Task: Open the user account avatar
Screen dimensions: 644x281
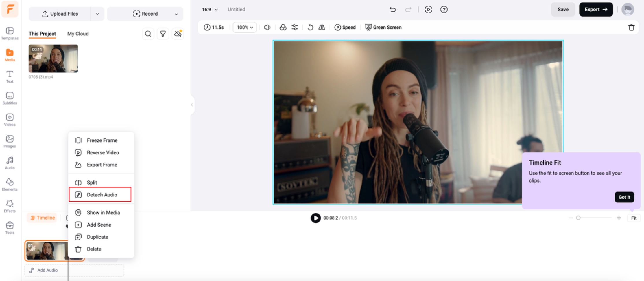Action: [628, 10]
